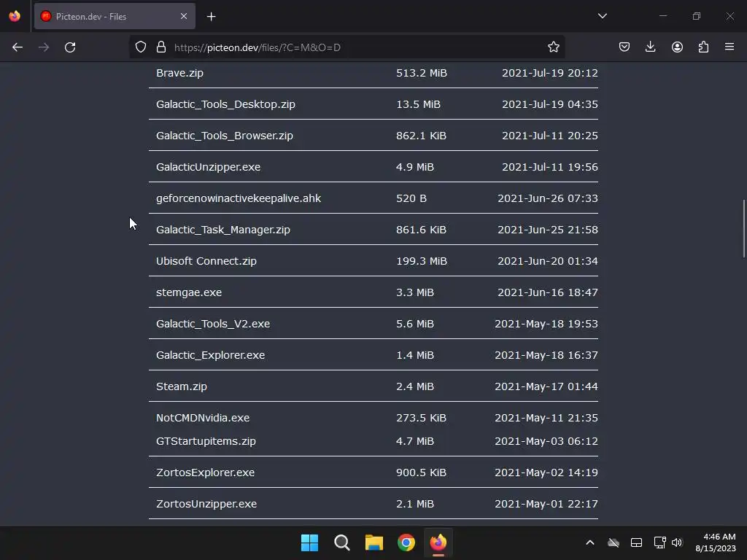Viewport: 747px width, 560px height.
Task: Open Windows taskbar search
Action: [341, 542]
